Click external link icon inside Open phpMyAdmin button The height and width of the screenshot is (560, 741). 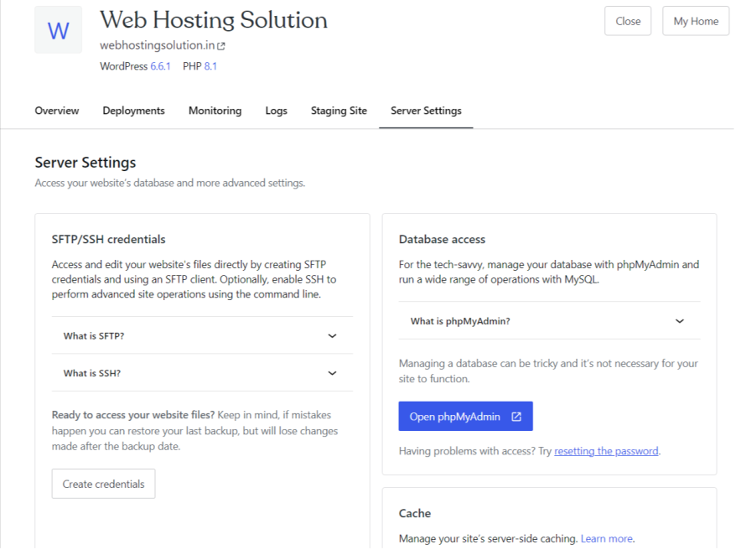[x=516, y=416]
